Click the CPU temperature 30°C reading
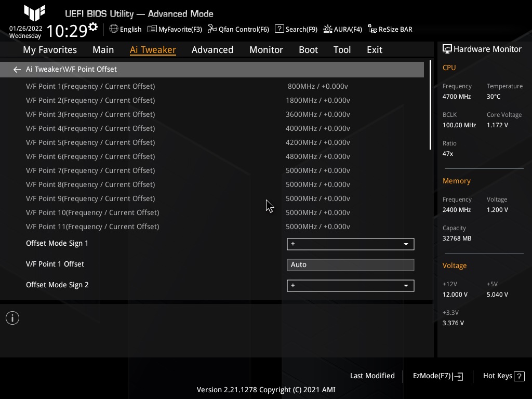 [494, 96]
